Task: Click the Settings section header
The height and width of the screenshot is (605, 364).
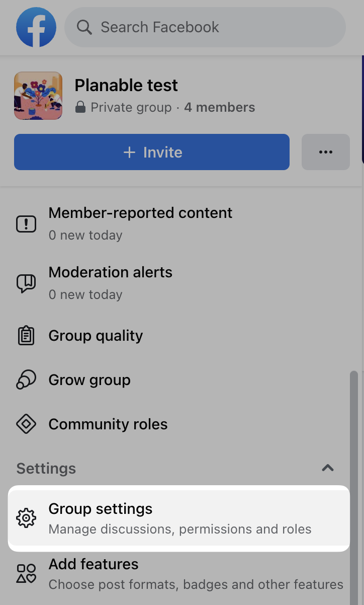Action: click(x=46, y=469)
